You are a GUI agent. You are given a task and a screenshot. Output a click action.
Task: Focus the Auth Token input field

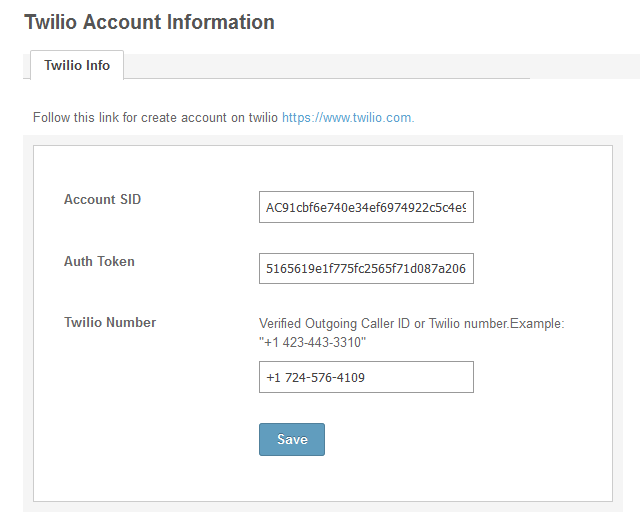pos(366,268)
